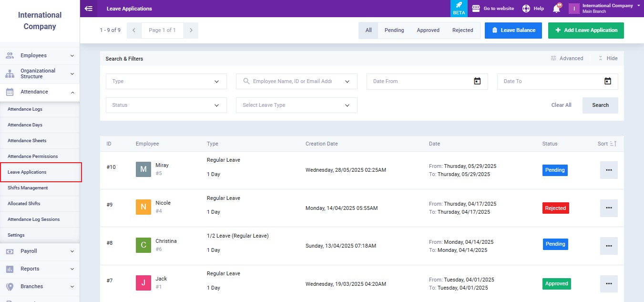Click the Help lifebuoy icon

click(526, 9)
